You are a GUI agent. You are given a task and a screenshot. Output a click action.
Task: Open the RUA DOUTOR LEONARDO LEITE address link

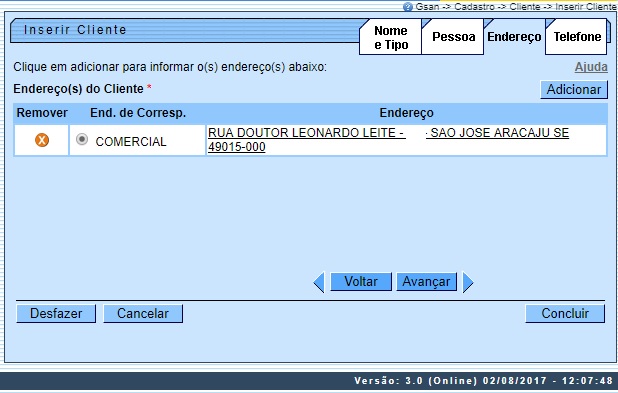point(388,140)
